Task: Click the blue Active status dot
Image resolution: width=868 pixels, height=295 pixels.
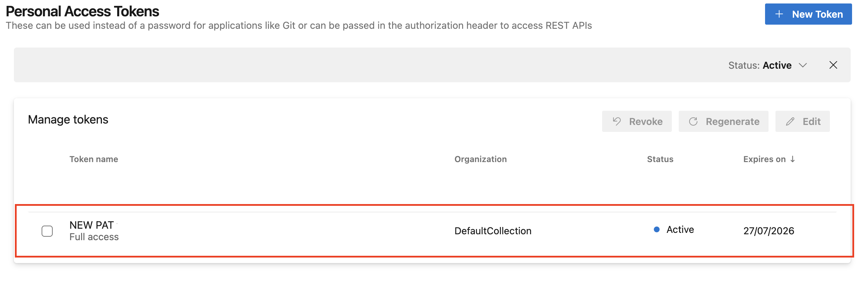Action: click(x=657, y=229)
